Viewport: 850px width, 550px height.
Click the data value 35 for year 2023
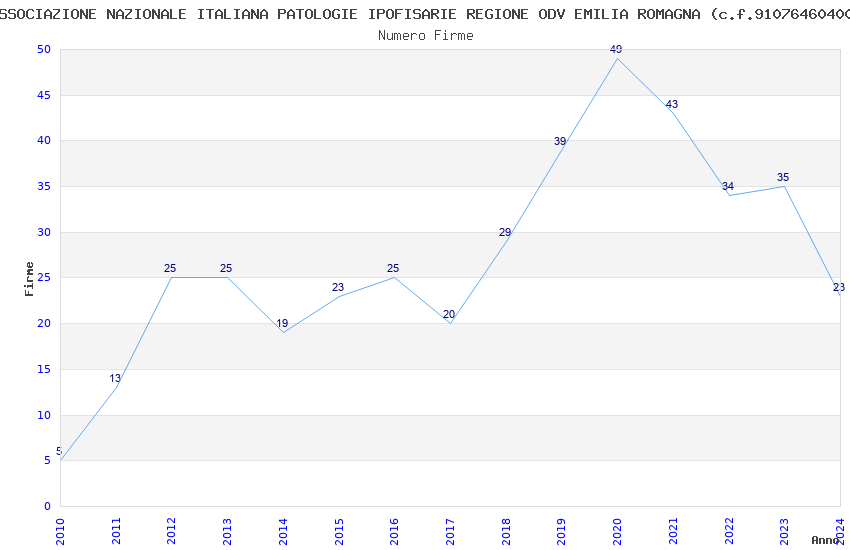783,177
